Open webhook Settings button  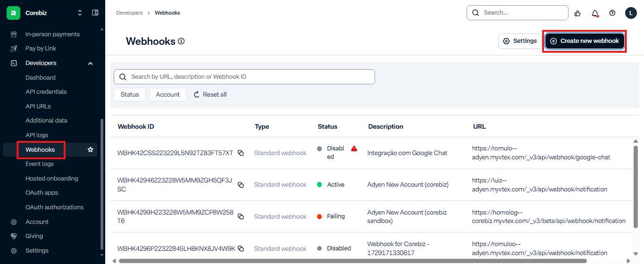coord(520,41)
